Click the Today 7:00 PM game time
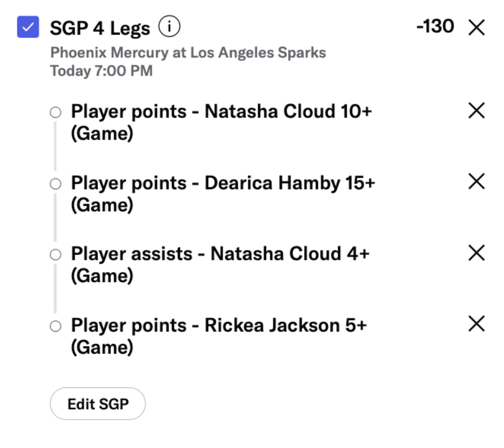 point(101,71)
